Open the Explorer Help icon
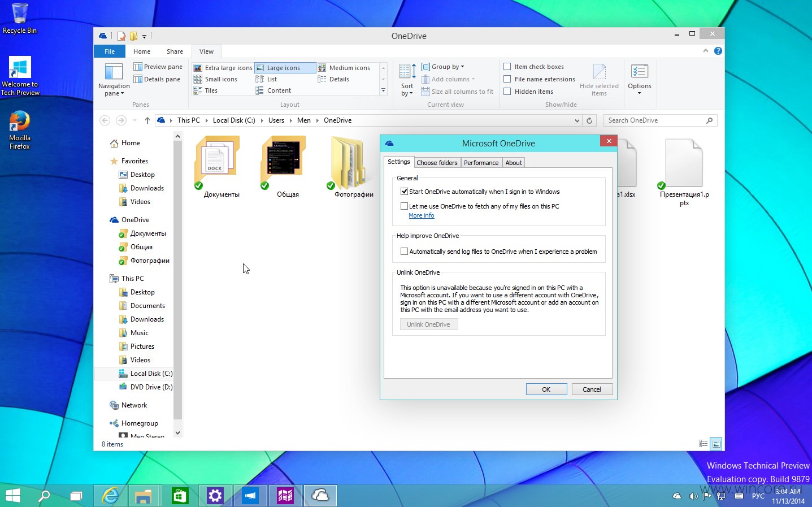The width and height of the screenshot is (812, 507). pyautogui.click(x=718, y=51)
